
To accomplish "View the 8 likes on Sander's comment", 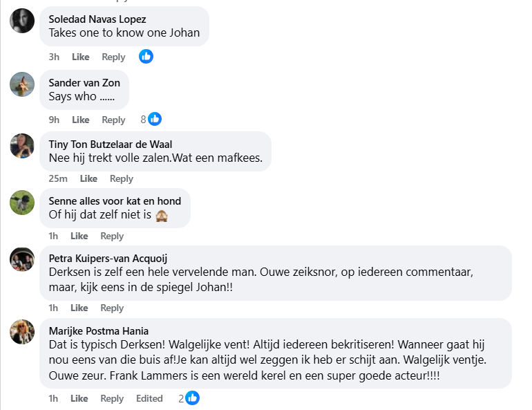I will 151,119.
